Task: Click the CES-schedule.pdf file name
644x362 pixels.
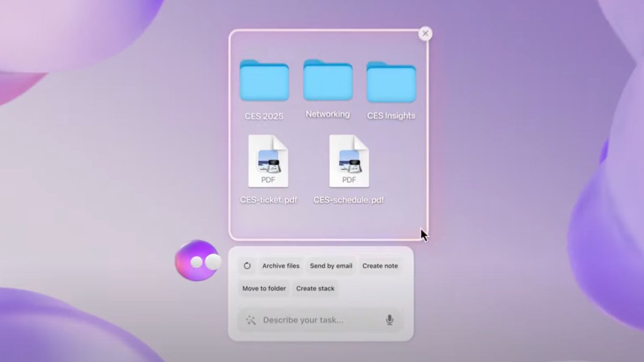Action: (x=349, y=200)
